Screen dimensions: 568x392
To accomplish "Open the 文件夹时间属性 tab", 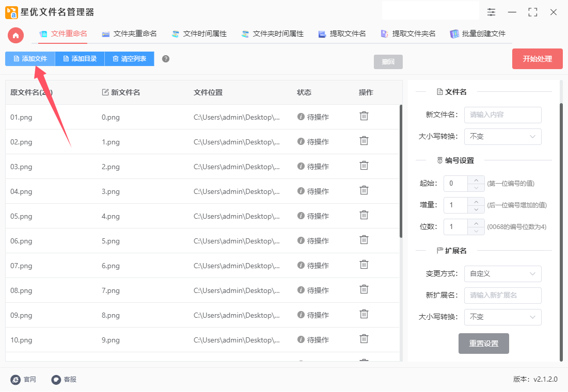I will click(273, 34).
